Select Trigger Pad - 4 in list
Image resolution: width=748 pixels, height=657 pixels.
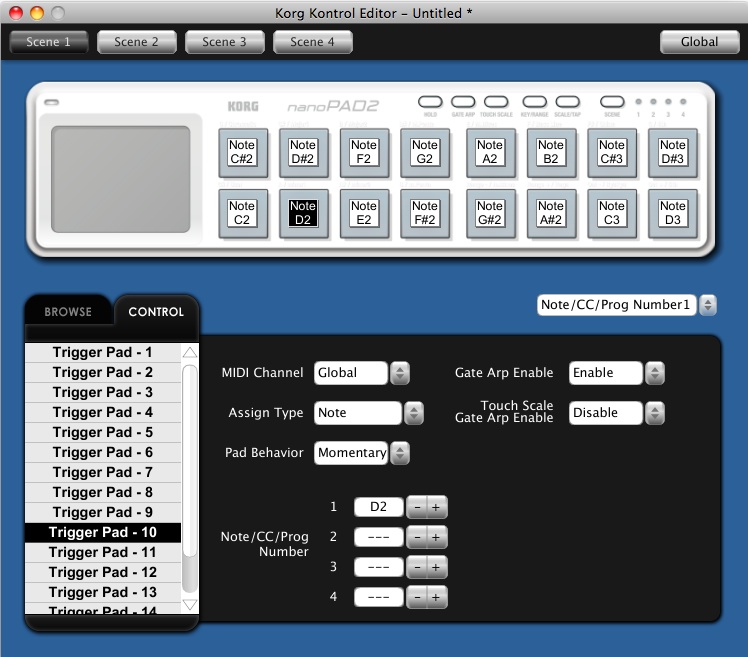(103, 412)
